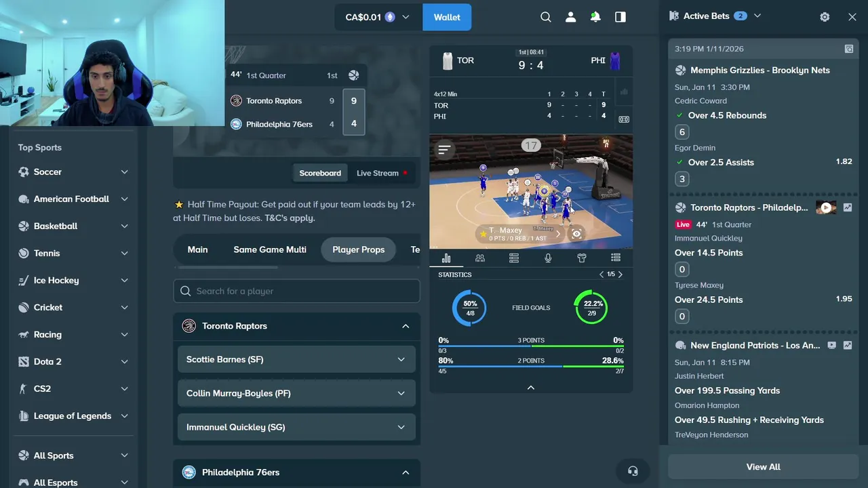The height and width of the screenshot is (488, 868).
Task: Collapse the statistics panel chevron
Action: [531, 388]
